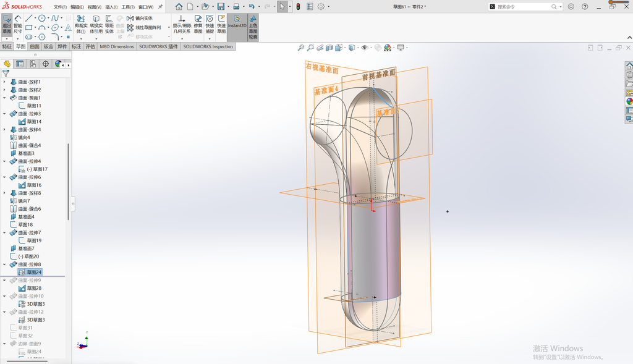633x364 pixels.
Task: Click the 修复草图 Repair Sketch icon
Action: coord(198,25)
